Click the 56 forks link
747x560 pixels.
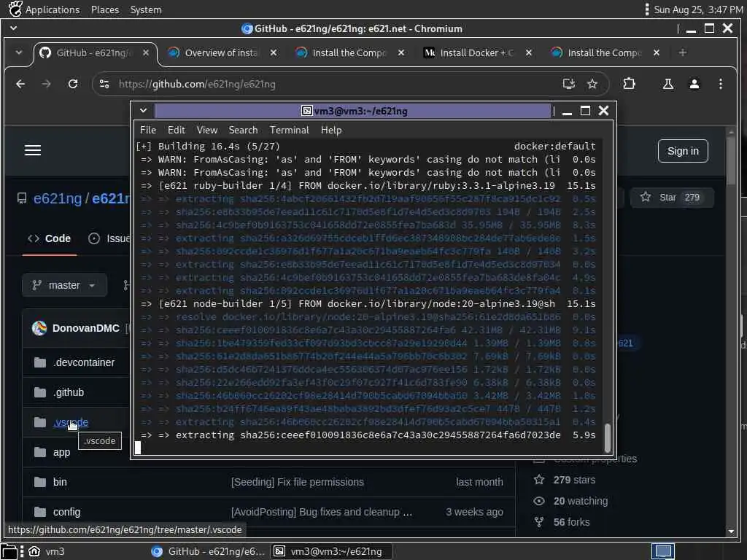pyautogui.click(x=571, y=522)
